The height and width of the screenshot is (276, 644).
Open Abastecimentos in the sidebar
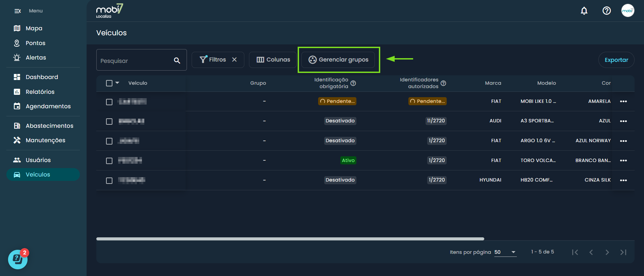coord(43,126)
